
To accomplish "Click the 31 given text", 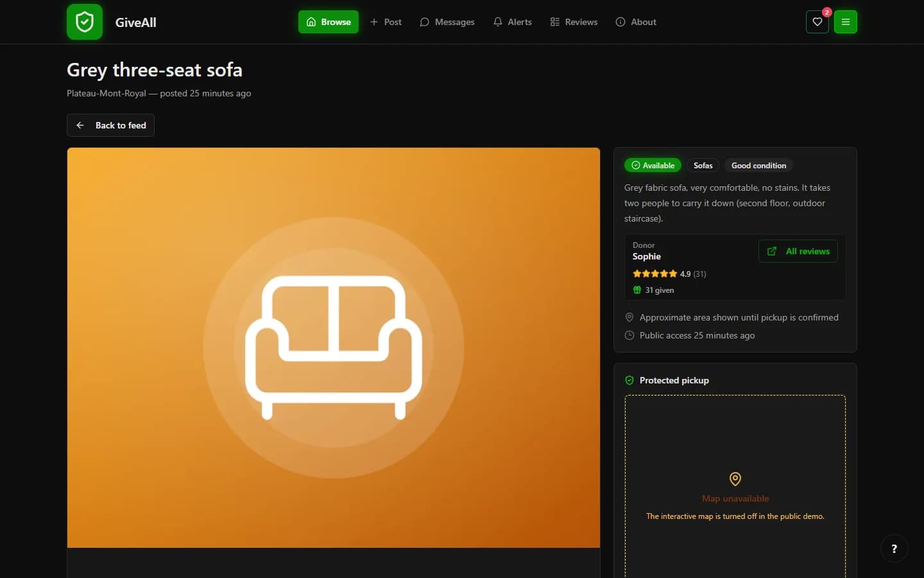I will click(x=660, y=290).
